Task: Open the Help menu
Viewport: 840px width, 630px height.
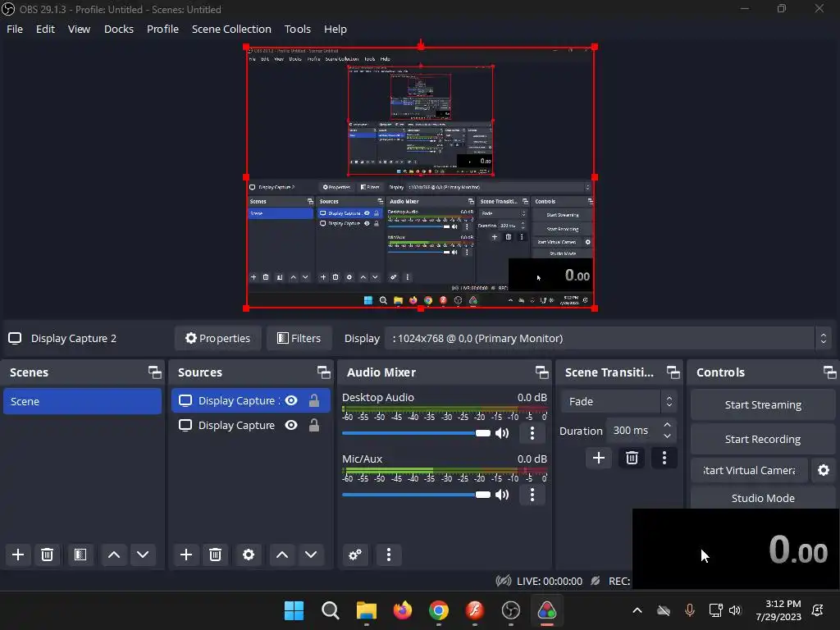Action: [336, 29]
